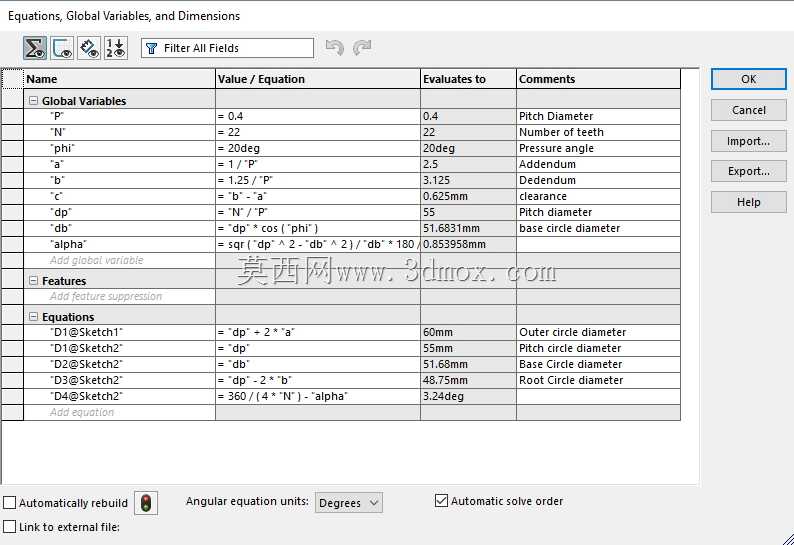Click the table's top-left select-all corner cell

(13, 79)
